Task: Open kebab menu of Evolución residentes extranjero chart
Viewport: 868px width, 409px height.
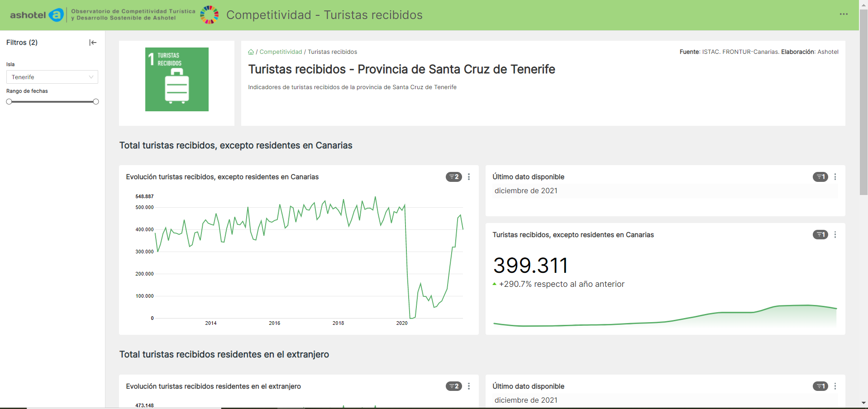Action: click(x=469, y=386)
